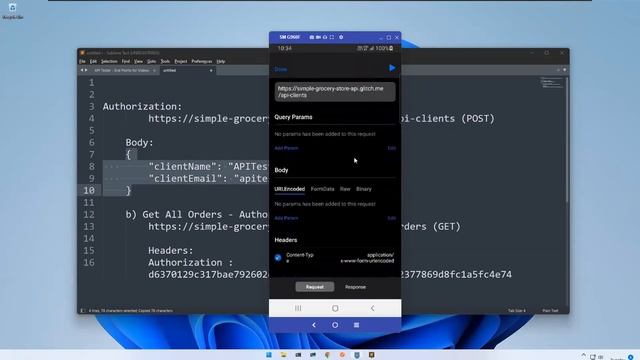
Task: Click the 'Query Params' section heading
Action: pos(293,117)
